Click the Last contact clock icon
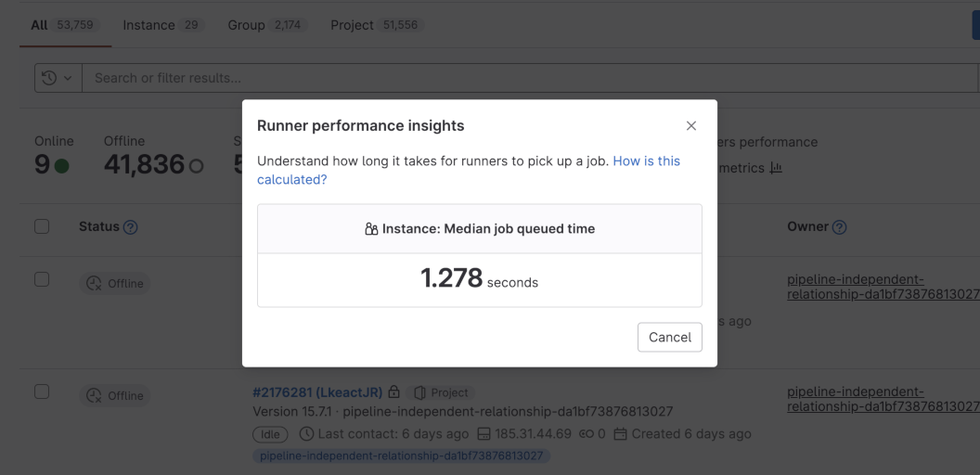The width and height of the screenshot is (980, 475). [307, 434]
